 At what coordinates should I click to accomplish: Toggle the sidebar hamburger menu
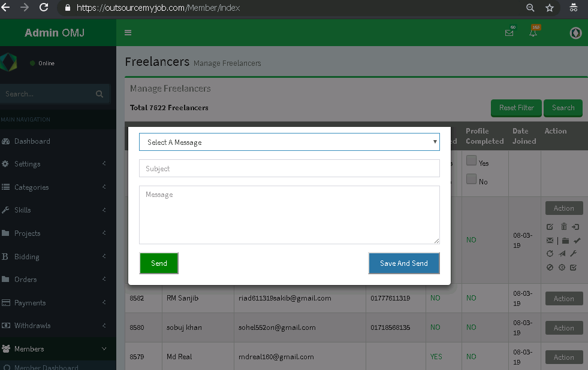(x=128, y=33)
